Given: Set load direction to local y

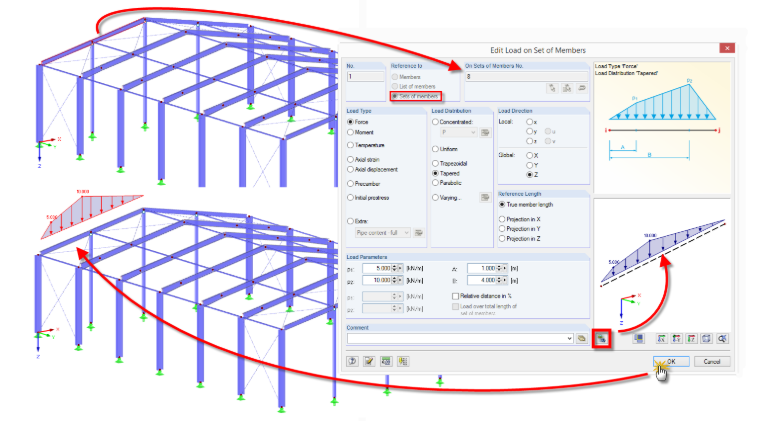Looking at the screenshot, I should coord(530,131).
